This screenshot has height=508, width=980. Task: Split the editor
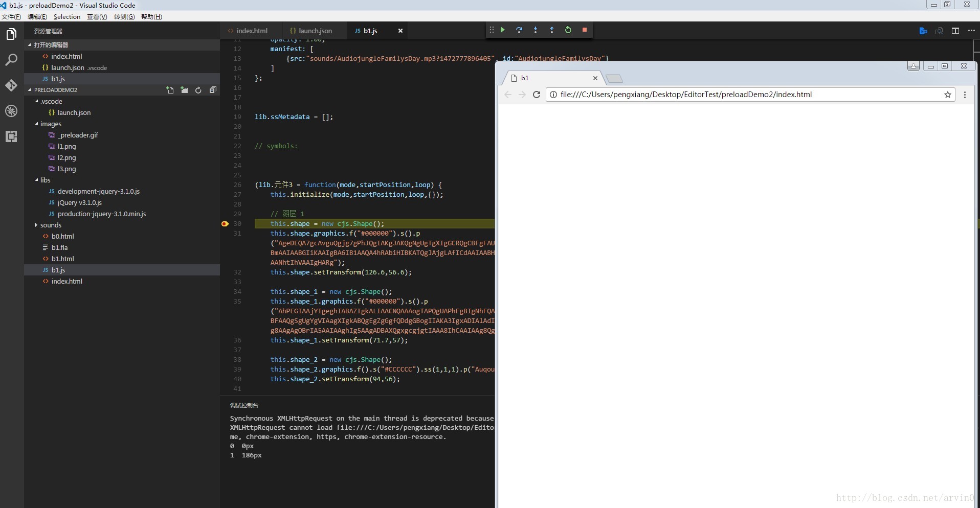coord(955,31)
